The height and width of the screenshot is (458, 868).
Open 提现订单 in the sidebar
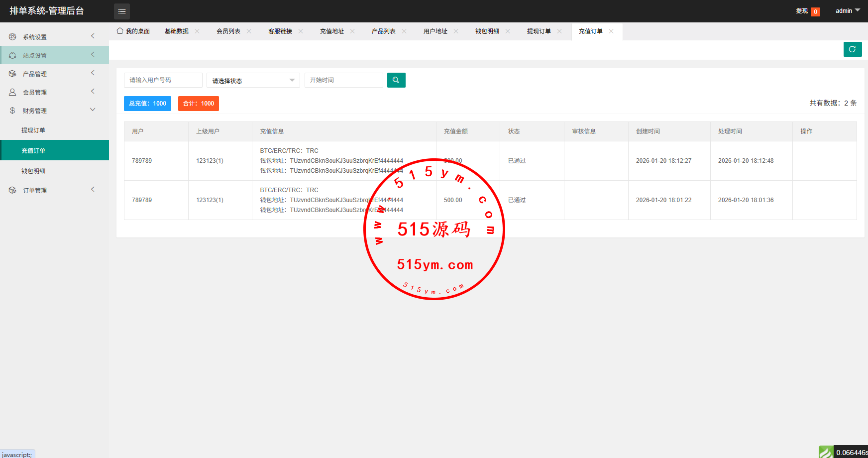33,130
